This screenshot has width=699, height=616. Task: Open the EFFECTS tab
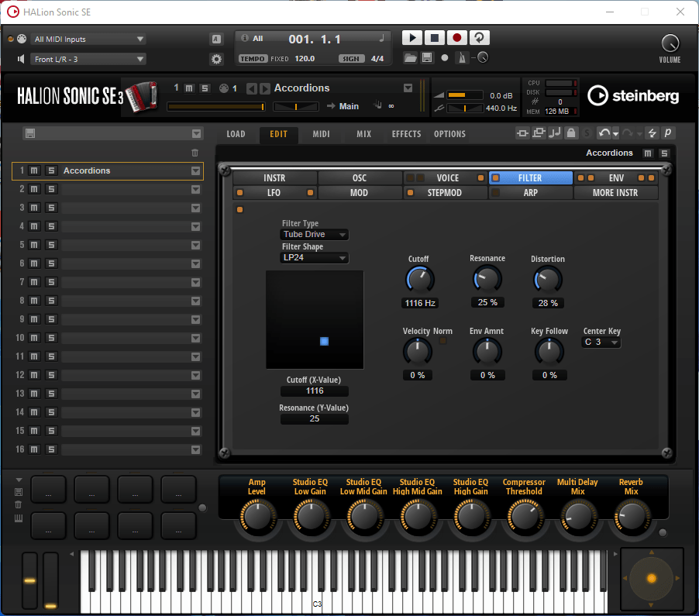tap(405, 133)
